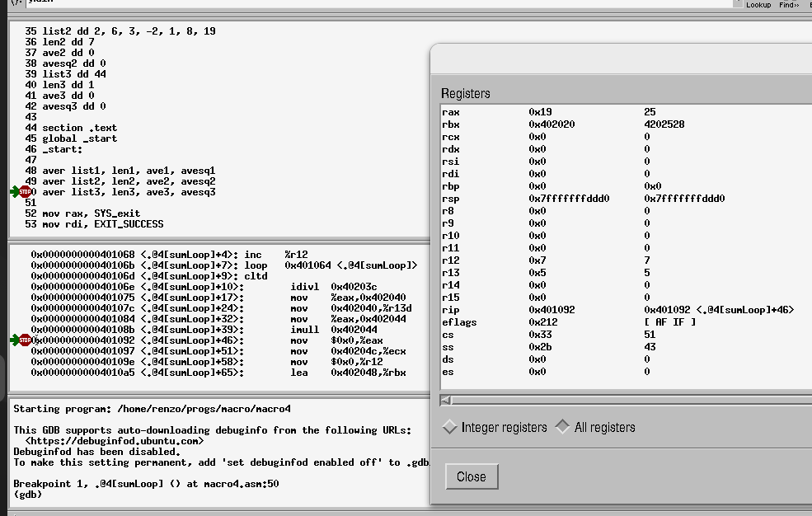
Task: Select the cs register row
Action: (627, 335)
